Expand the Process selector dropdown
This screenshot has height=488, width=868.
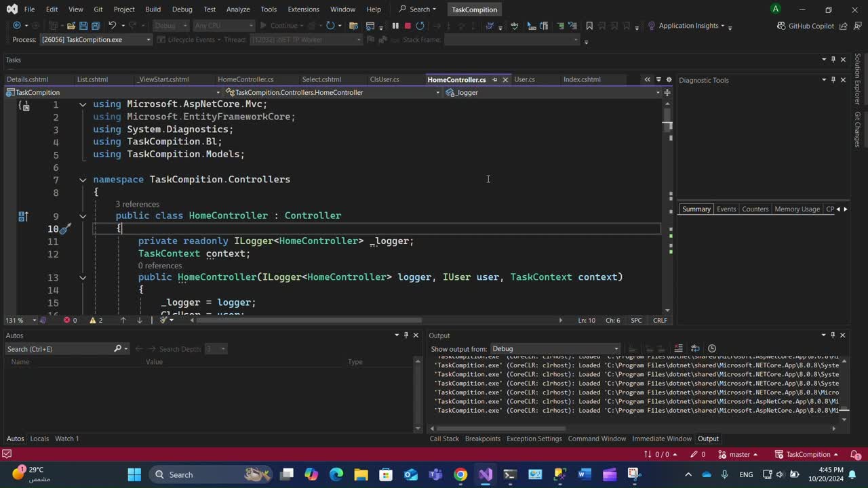(149, 40)
